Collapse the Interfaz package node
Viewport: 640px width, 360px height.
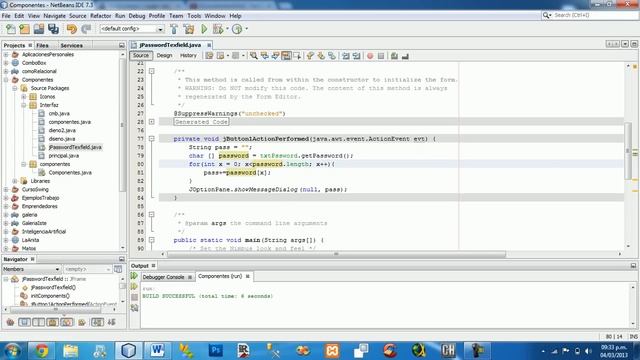24,105
